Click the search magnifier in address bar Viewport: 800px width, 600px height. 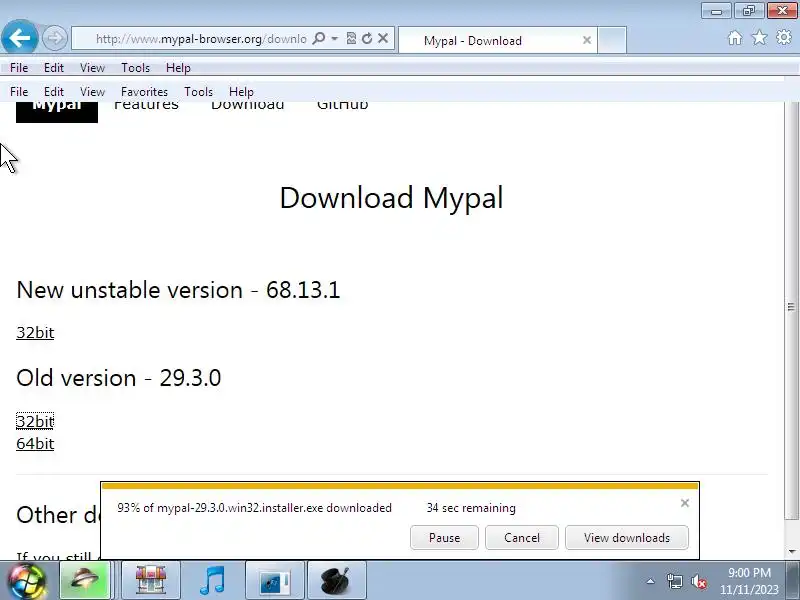[318, 38]
